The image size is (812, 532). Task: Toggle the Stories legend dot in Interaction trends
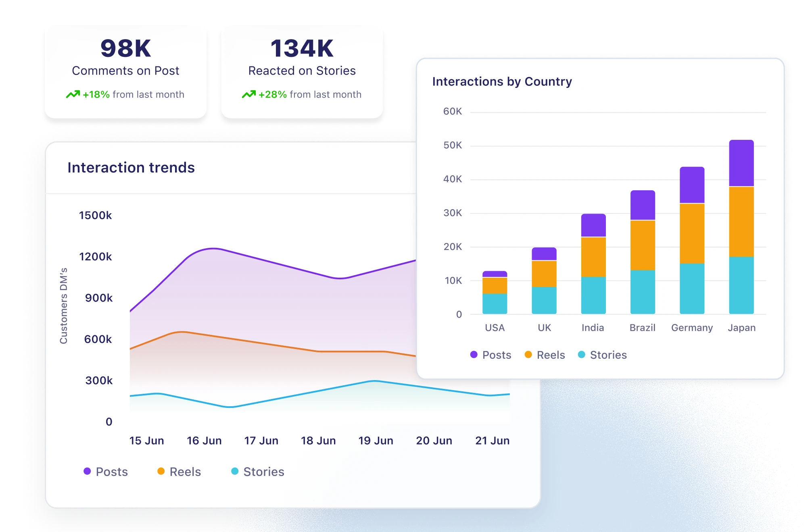click(x=235, y=471)
